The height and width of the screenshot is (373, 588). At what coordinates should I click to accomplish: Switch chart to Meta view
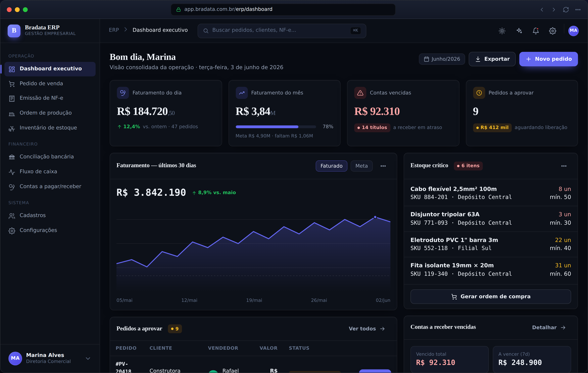tap(361, 166)
